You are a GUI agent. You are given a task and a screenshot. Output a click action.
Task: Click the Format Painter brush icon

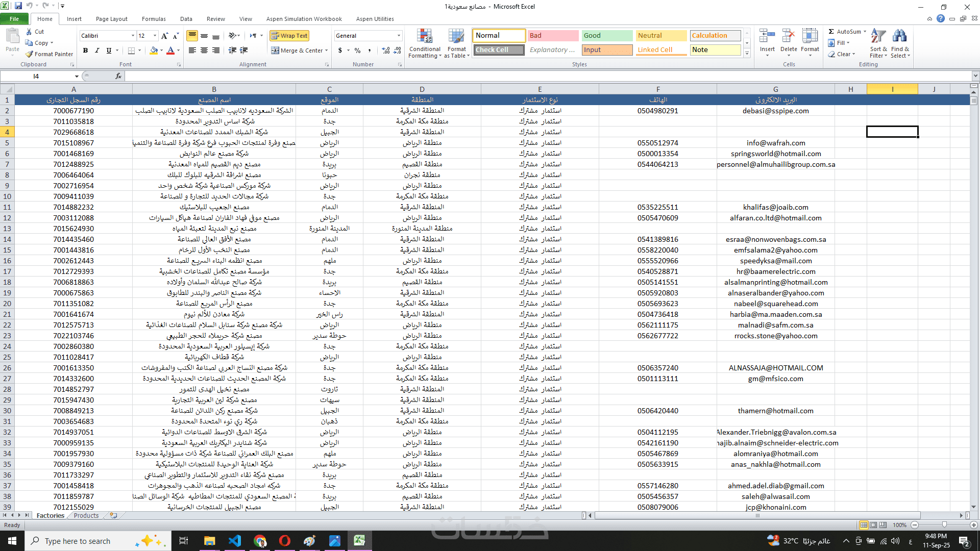(x=30, y=54)
